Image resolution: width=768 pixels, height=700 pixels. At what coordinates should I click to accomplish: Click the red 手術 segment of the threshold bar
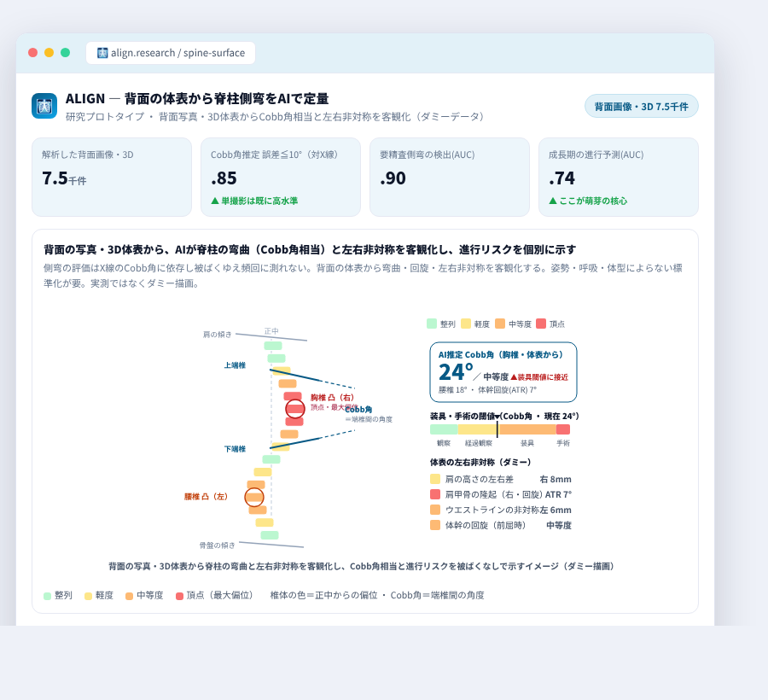coord(563,429)
